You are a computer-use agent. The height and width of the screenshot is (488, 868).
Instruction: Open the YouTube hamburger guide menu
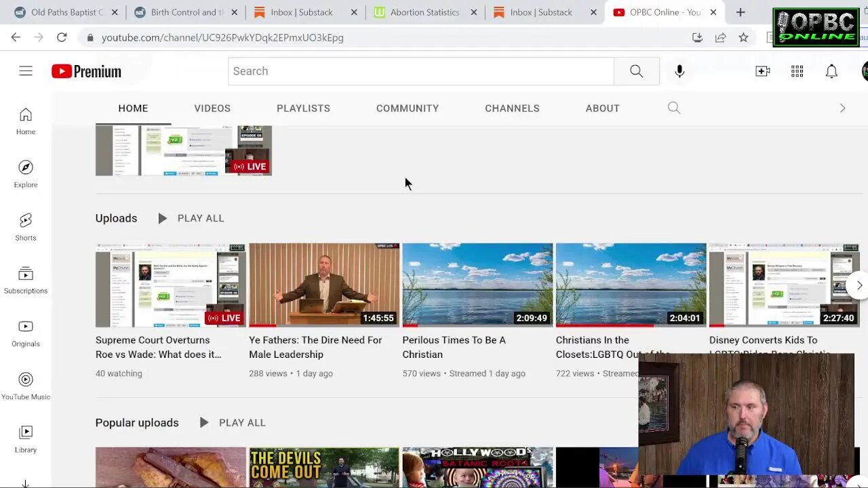point(26,71)
